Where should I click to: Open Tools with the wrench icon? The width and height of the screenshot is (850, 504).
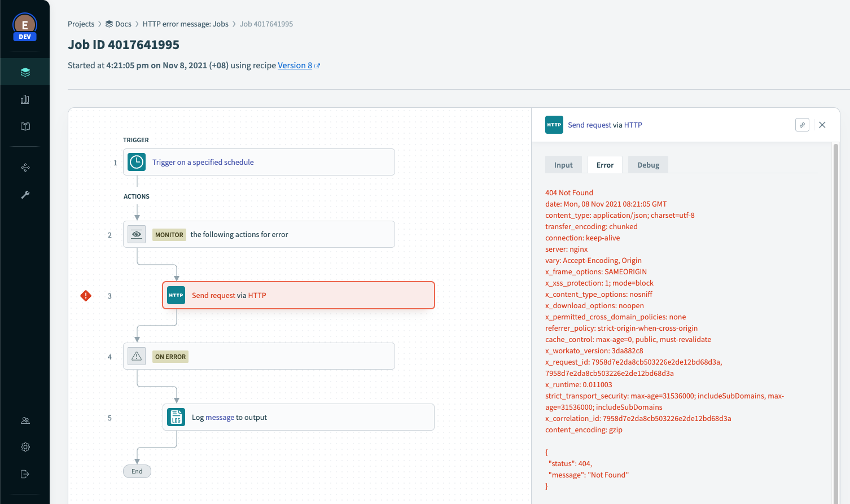pyautogui.click(x=25, y=194)
